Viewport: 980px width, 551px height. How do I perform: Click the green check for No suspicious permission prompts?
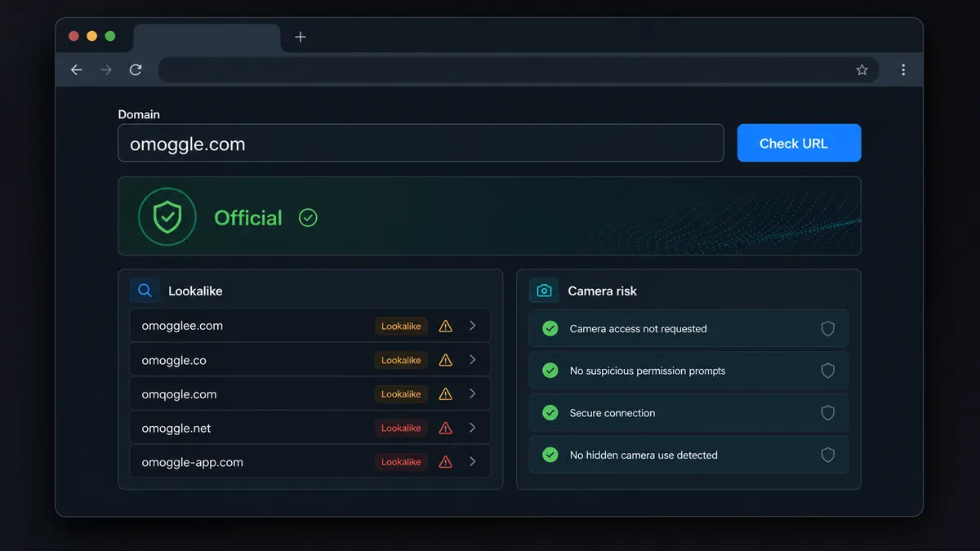(550, 371)
